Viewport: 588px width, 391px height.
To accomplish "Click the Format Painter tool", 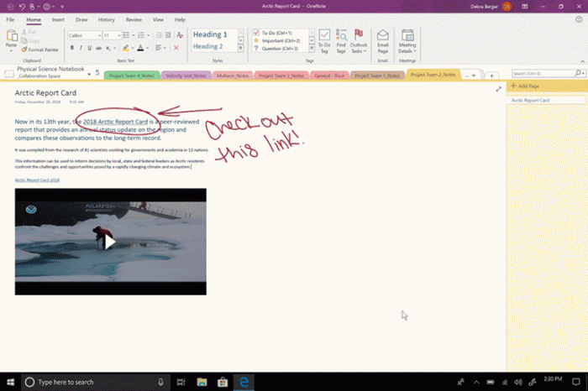I will tap(42, 50).
